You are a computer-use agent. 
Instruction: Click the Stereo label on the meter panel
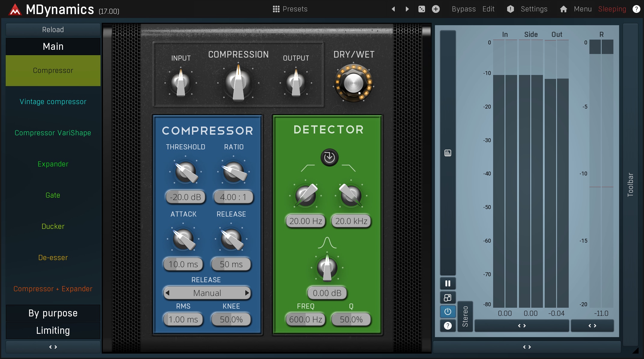465,316
